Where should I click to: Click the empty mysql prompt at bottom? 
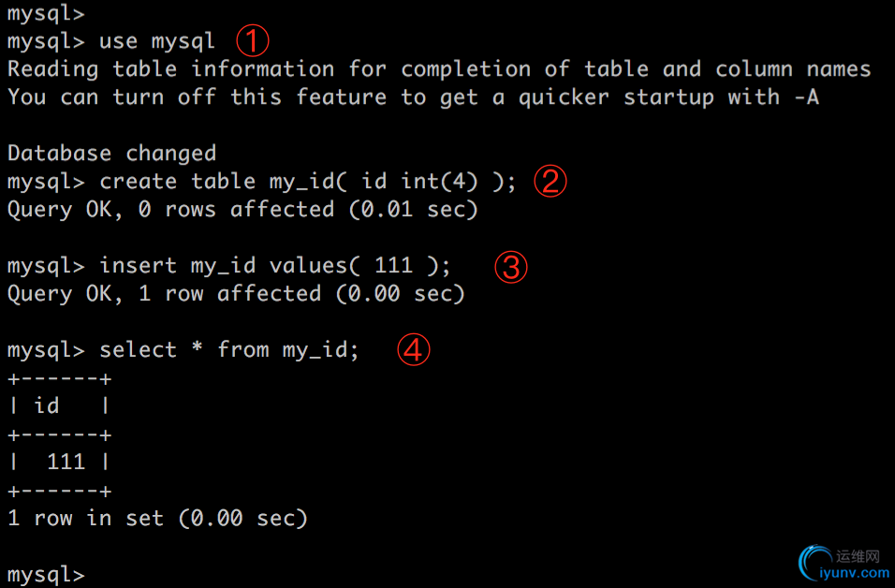(46, 574)
